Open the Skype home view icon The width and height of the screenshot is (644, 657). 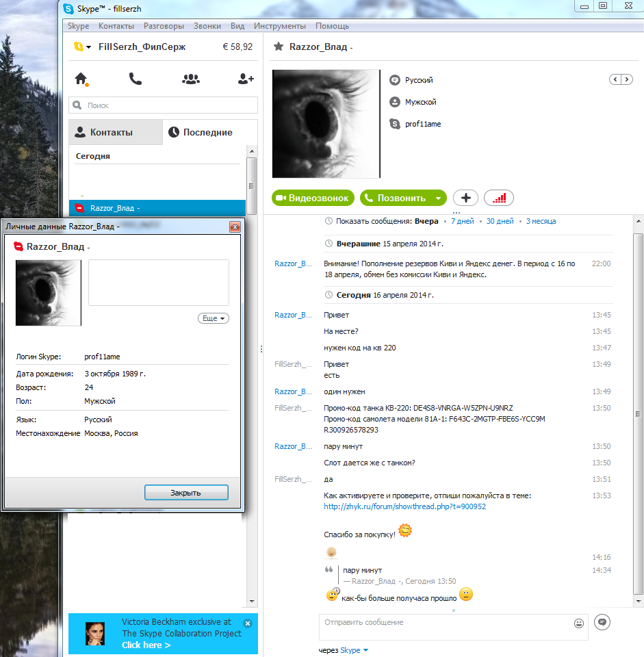point(81,79)
